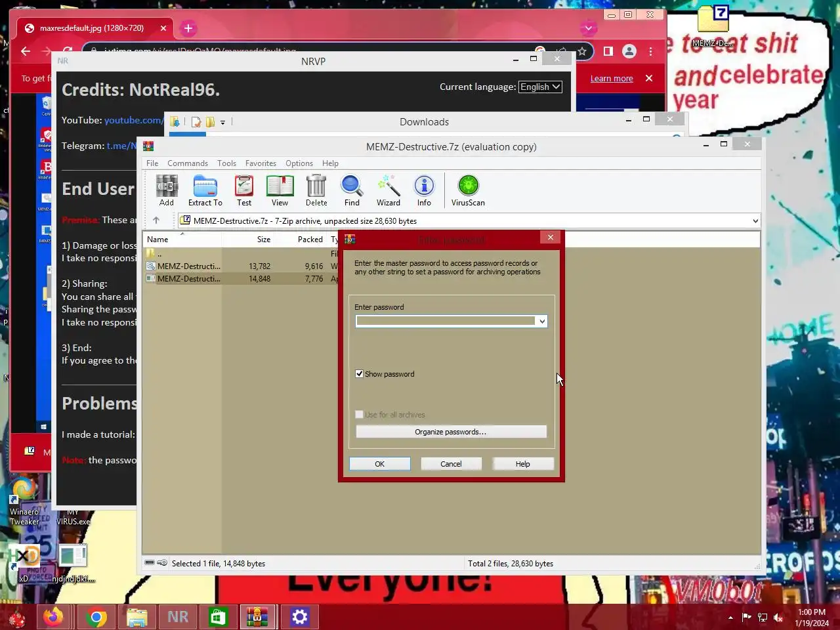Click the Use for all archives checkbox
Viewport: 840px width, 630px height.
(x=359, y=415)
